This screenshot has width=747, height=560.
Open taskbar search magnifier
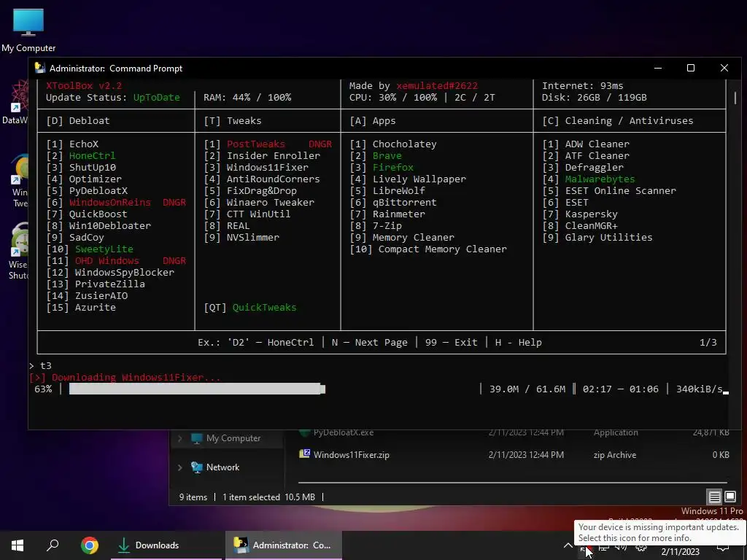53,545
